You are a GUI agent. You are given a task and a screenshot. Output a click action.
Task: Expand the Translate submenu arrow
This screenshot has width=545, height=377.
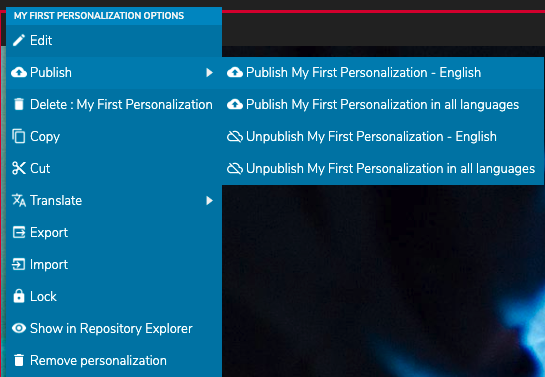point(209,200)
